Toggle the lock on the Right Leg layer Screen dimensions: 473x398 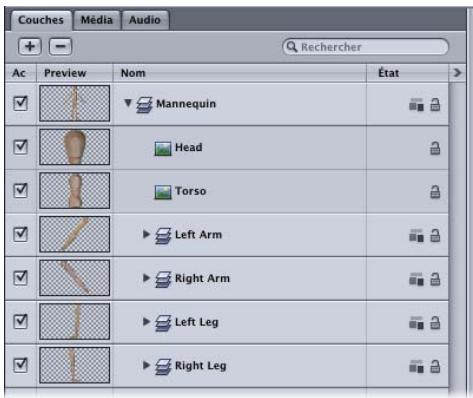tap(435, 367)
